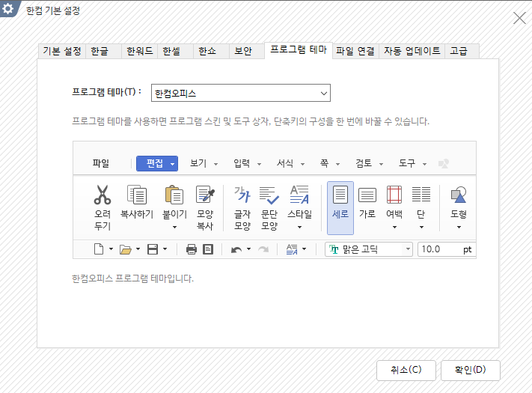Click the 스타일 icon
Viewport: 532px width, 393px height.
pyautogui.click(x=299, y=195)
